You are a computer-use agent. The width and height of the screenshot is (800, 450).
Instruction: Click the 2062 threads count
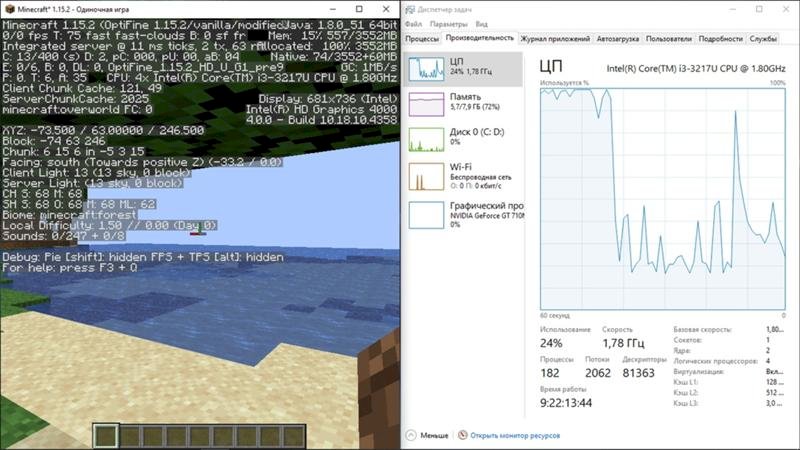598,373
